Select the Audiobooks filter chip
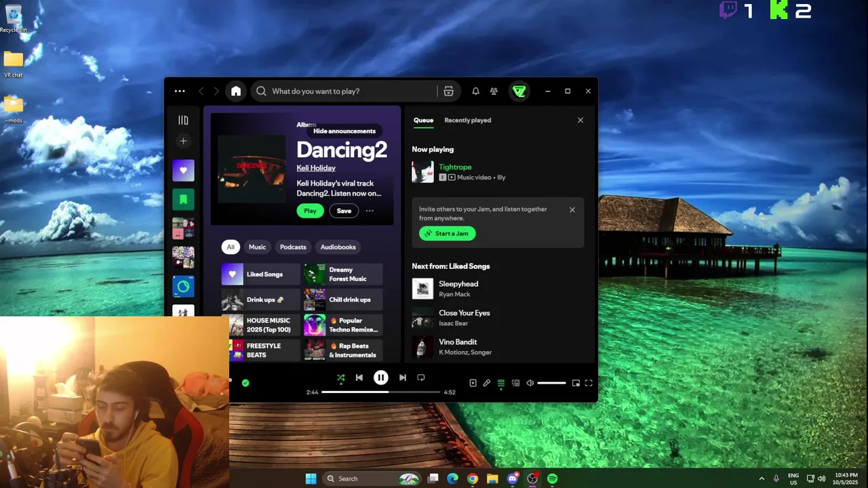This screenshot has width=868, height=488. point(338,247)
